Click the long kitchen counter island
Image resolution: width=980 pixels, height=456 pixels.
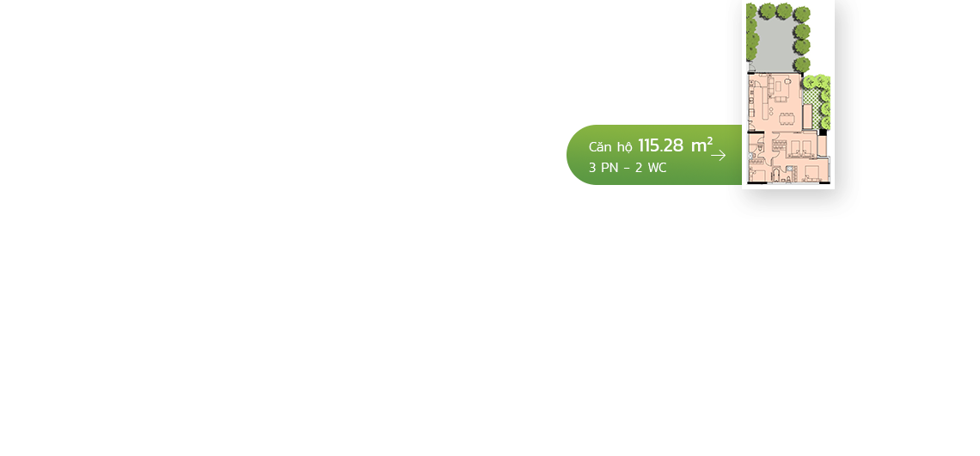point(766,102)
